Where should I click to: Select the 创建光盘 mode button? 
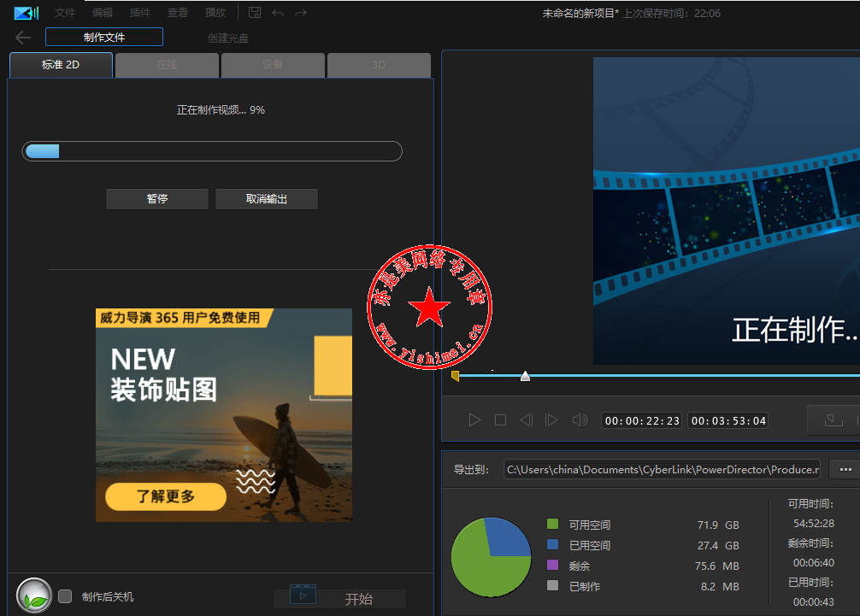[x=228, y=38]
